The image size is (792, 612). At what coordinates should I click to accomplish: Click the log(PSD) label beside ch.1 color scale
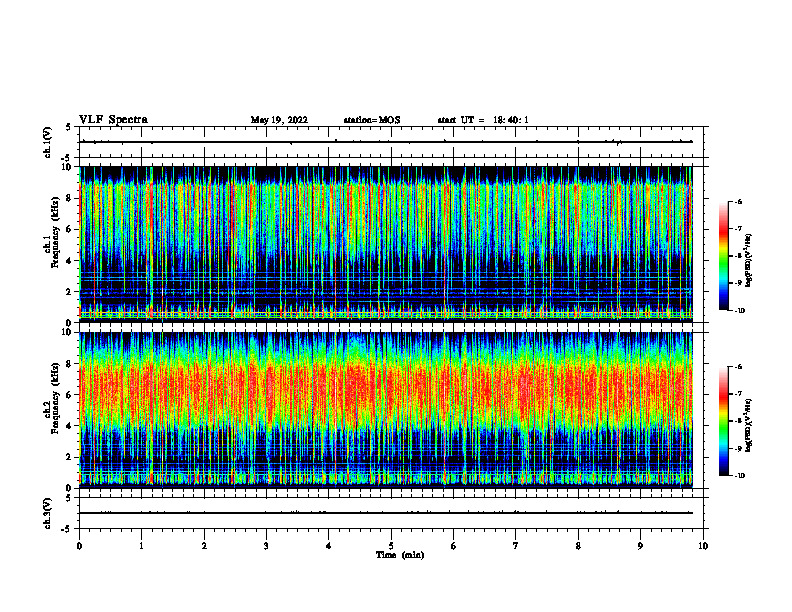748,261
